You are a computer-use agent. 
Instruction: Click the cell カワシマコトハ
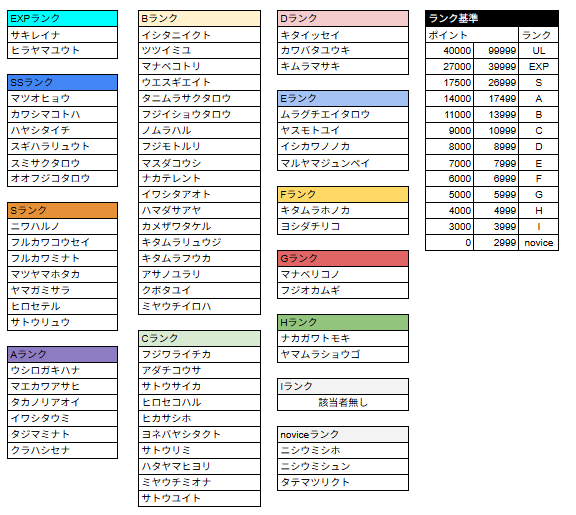62,115
